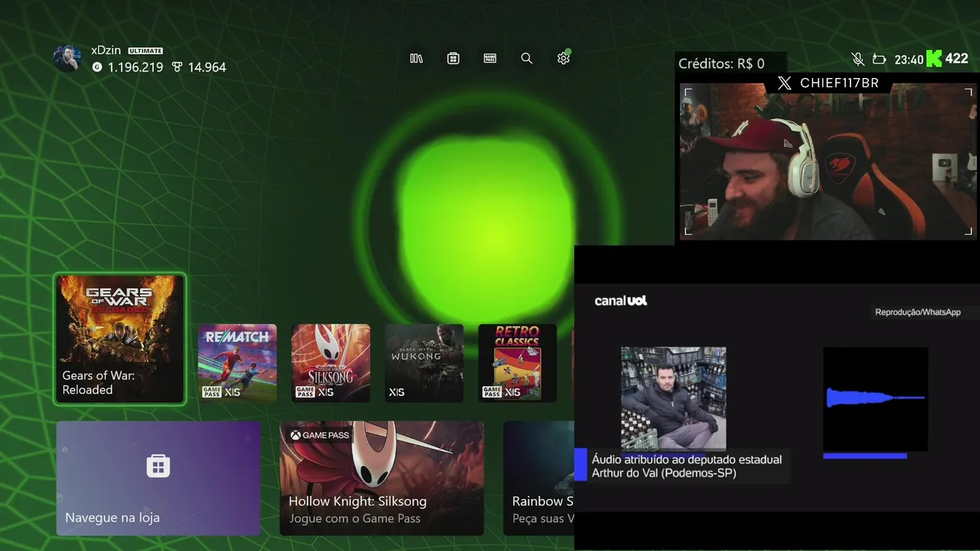Viewport: 980px width, 551px height.
Task: Click the streamer webcam feed
Action: 828,161
